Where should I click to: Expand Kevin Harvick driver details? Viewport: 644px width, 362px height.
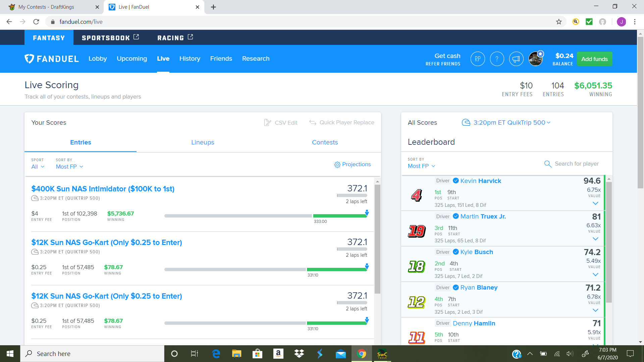point(595,203)
